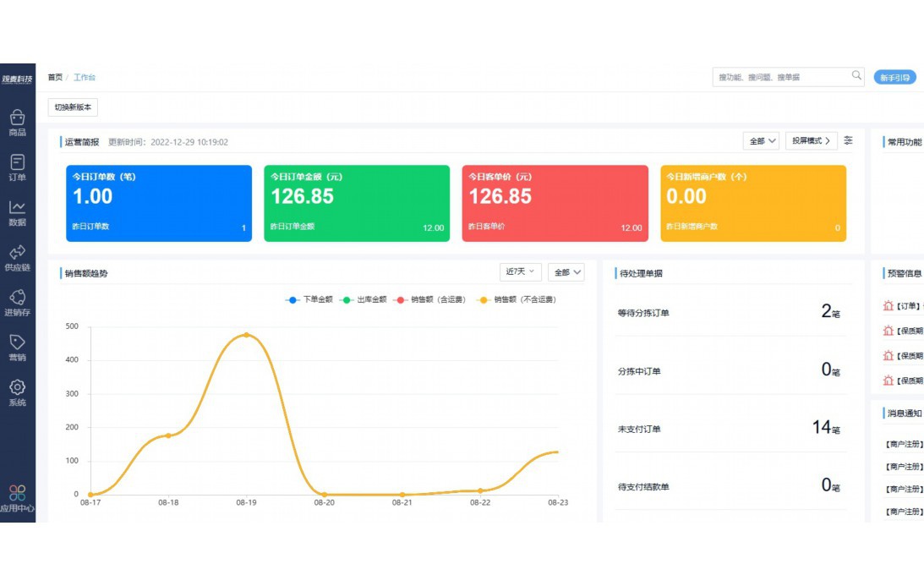Screen dimensions: 924x586
Task: Open the 供应链 (Supply Chain) sidebar section
Action: click(19, 257)
